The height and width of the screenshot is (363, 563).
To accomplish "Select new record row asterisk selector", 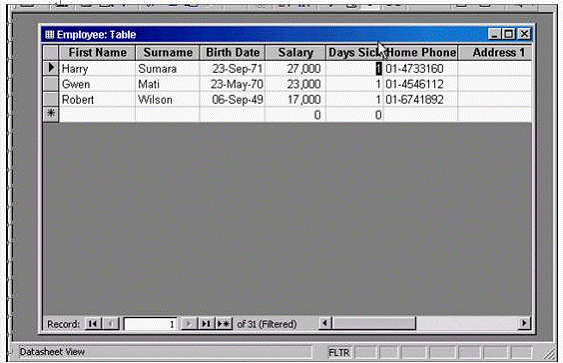I will pyautogui.click(x=51, y=114).
